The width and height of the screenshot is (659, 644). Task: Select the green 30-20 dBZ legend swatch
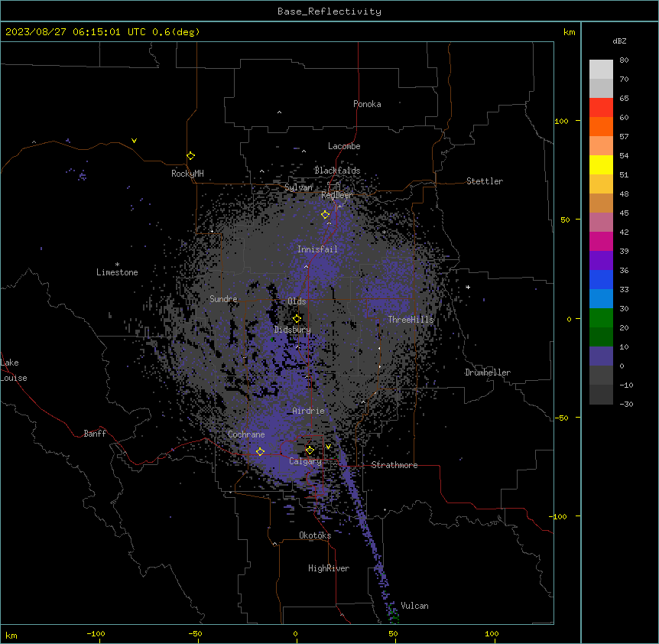point(601,318)
